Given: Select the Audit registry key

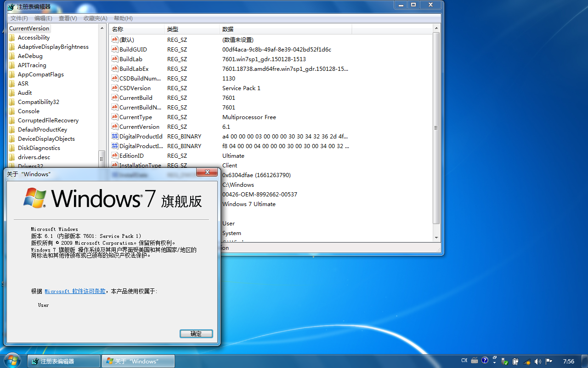Looking at the screenshot, I should tap(25, 93).
